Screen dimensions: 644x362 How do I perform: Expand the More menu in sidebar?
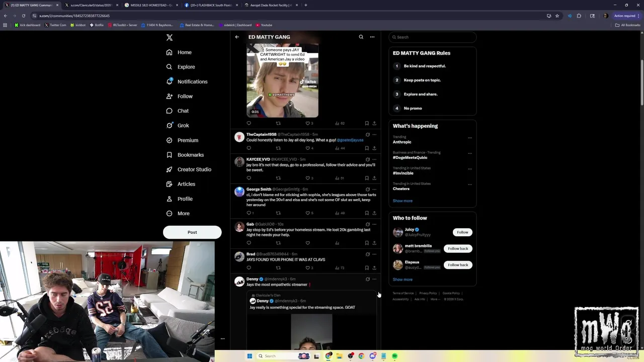[x=178, y=213]
